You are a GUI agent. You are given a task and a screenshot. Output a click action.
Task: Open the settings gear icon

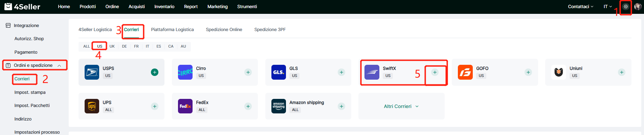(x=626, y=7)
